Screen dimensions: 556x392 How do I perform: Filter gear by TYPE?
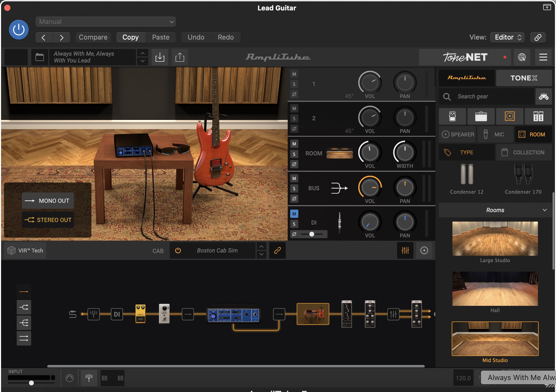(467, 153)
